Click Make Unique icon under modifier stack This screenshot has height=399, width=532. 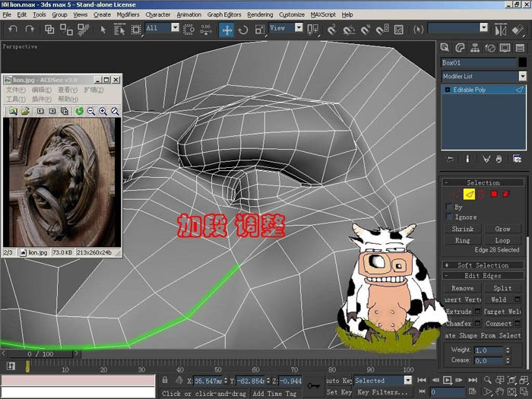[x=486, y=159]
